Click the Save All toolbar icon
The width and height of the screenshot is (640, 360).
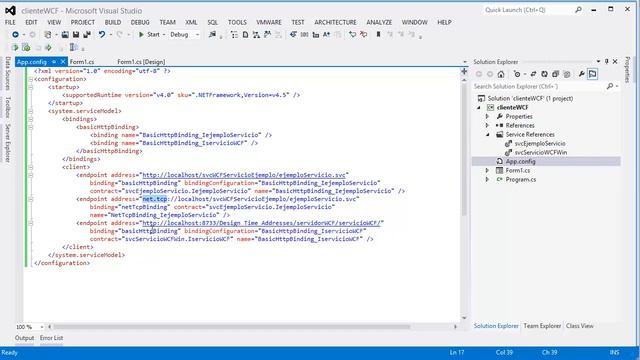(87, 35)
